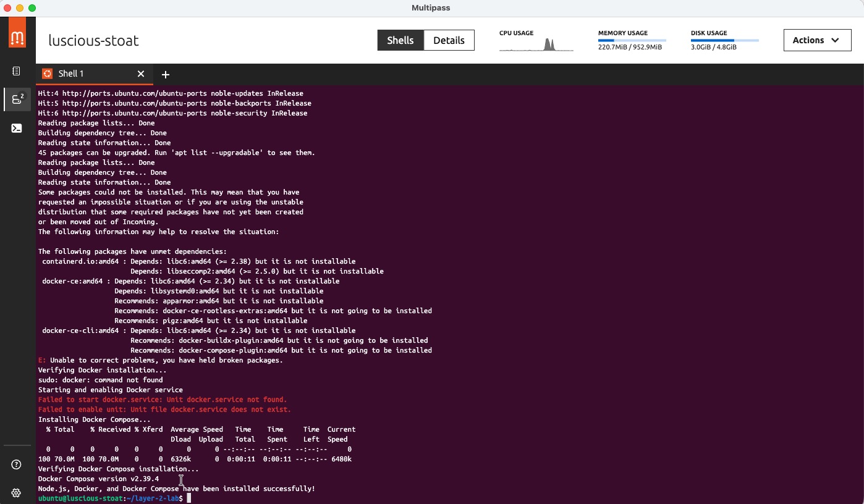Open the help question mark icon

point(17,464)
